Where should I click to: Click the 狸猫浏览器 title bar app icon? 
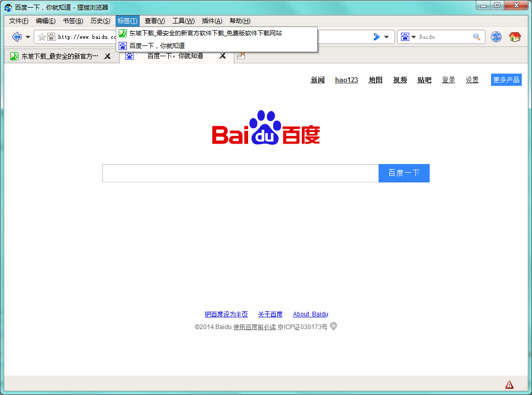click(x=8, y=8)
